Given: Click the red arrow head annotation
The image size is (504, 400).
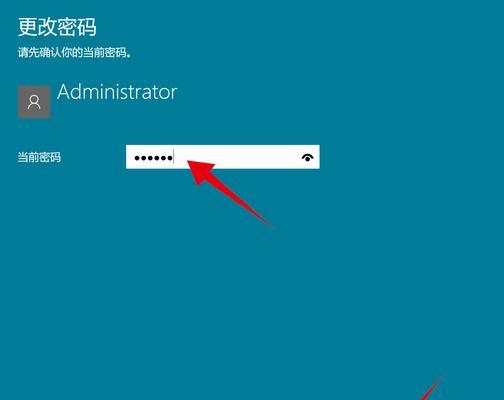Looking at the screenshot, I should 200,172.
